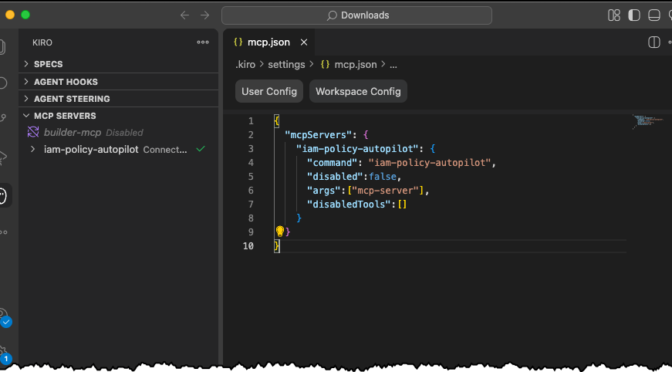This screenshot has width=672, height=372.
Task: Expand the AGENT STEERING section
Action: coord(119,99)
